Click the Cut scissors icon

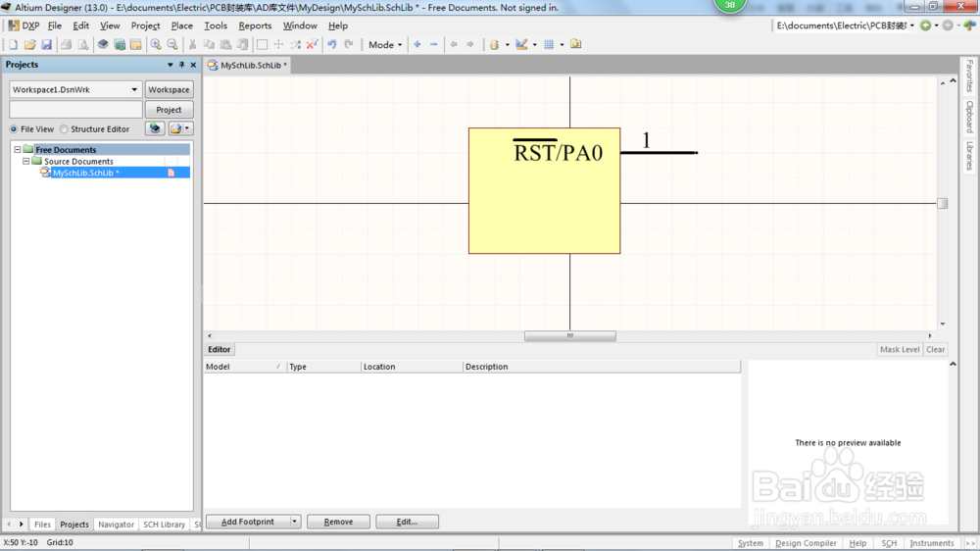[192, 44]
